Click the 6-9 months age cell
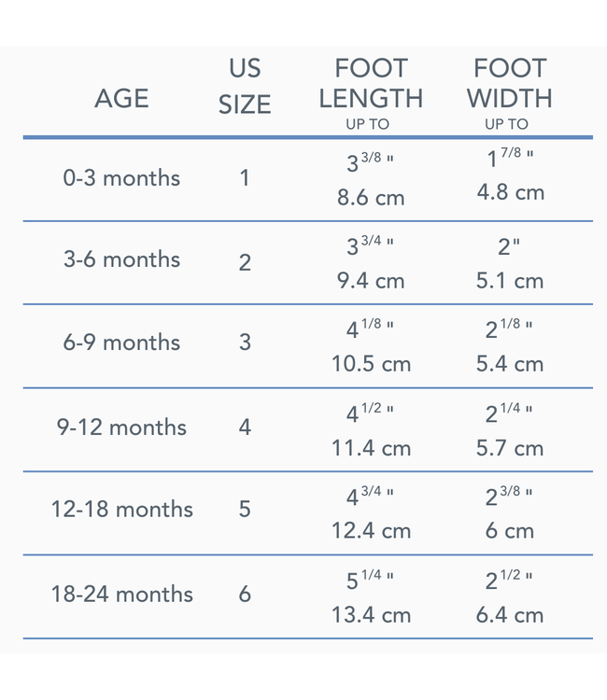This screenshot has height=700, width=607. 121,343
